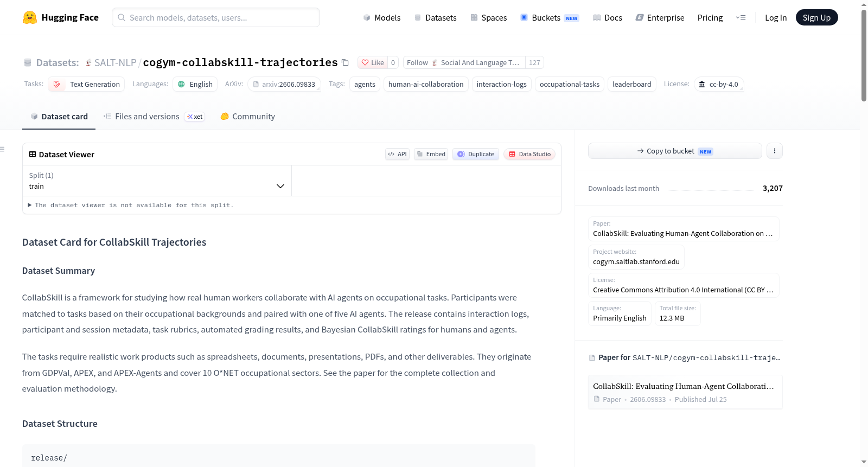The width and height of the screenshot is (868, 467).
Task: Open the CollabSkill paper link in metadata
Action: [683, 233]
